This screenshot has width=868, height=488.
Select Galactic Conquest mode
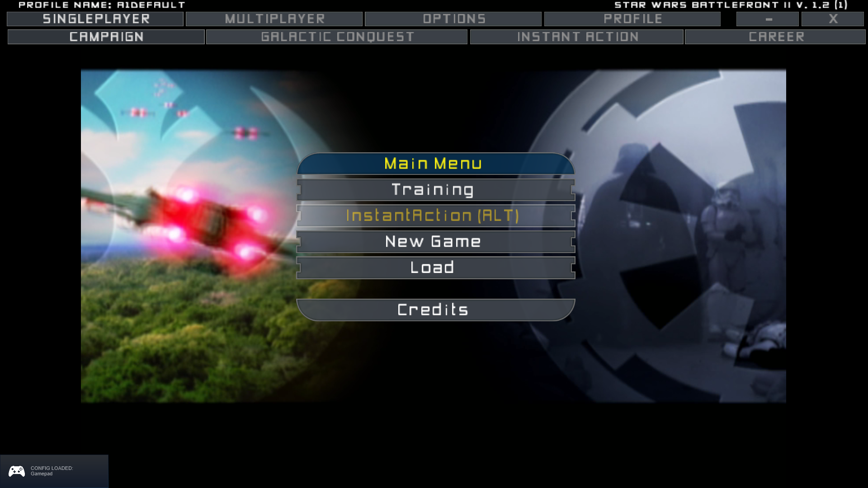tap(337, 36)
